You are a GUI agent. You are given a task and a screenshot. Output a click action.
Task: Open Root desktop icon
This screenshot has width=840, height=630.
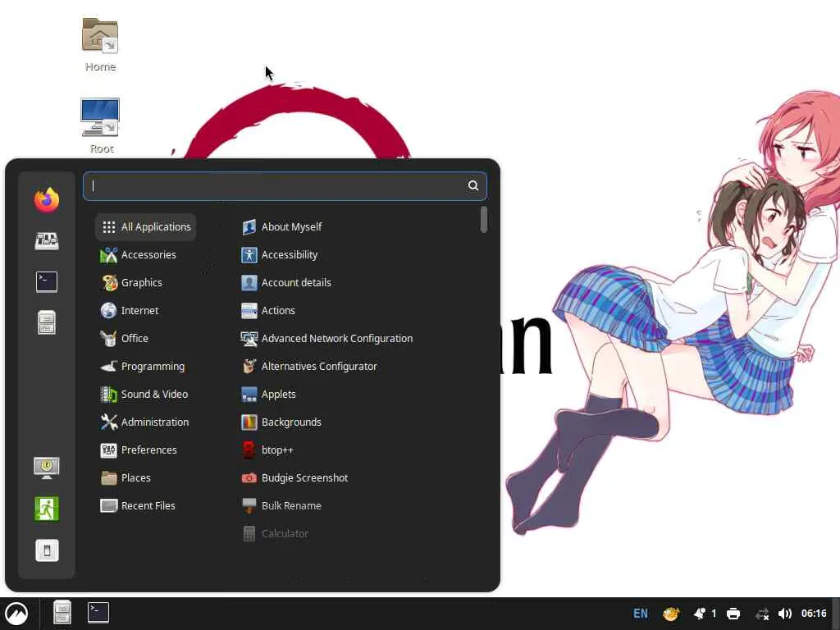click(100, 126)
